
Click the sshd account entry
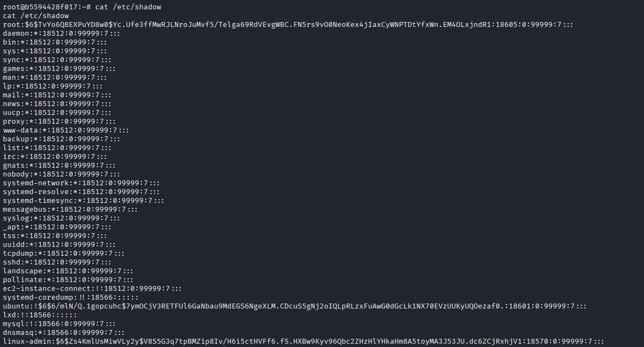(57, 262)
